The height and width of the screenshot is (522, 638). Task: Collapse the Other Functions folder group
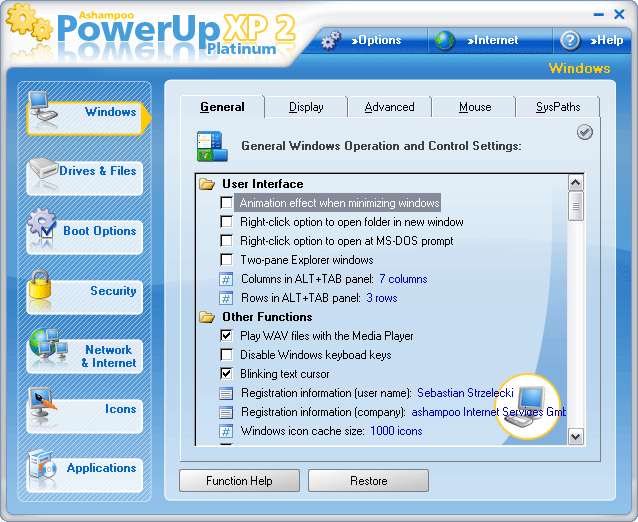coord(207,317)
